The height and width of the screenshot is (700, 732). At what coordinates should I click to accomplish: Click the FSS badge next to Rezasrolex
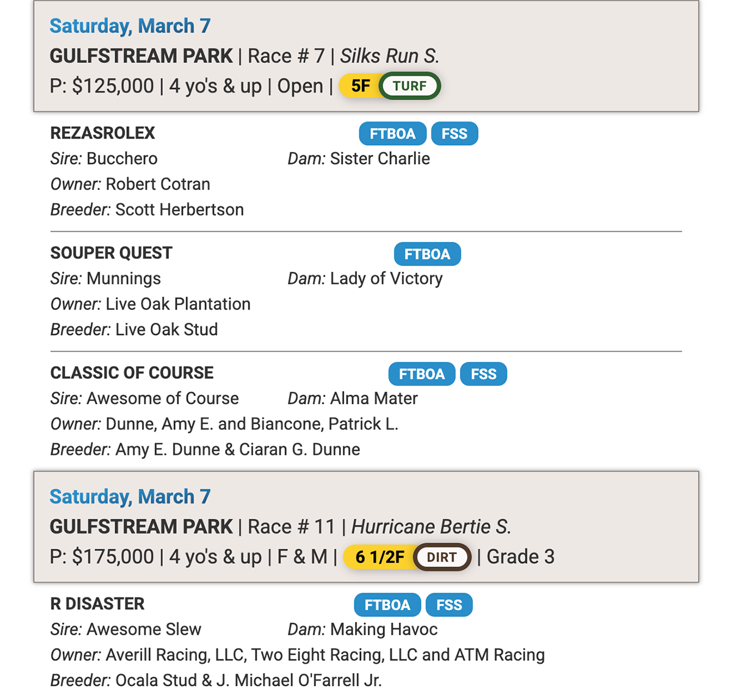tap(454, 134)
